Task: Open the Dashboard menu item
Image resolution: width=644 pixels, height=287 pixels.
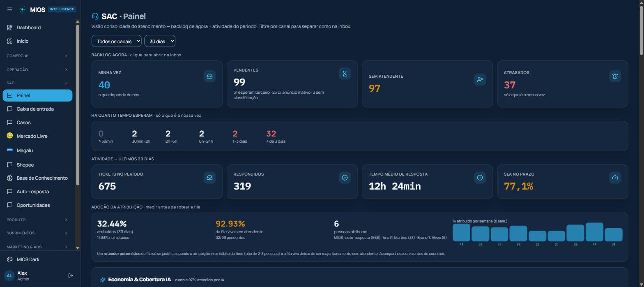Action: pyautogui.click(x=37, y=28)
